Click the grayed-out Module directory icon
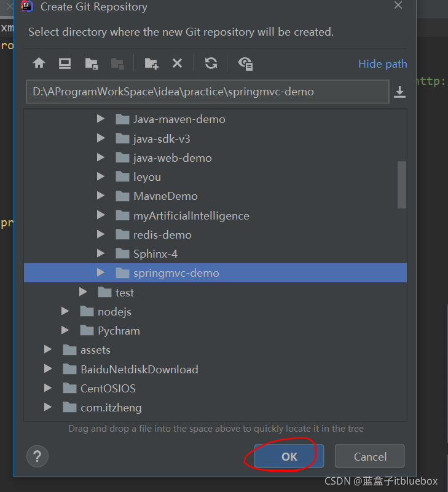Viewport: 448px width, 492px height. point(117,64)
